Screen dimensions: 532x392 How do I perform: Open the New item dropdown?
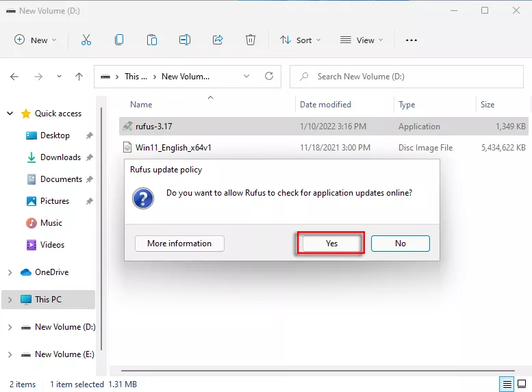(x=36, y=40)
